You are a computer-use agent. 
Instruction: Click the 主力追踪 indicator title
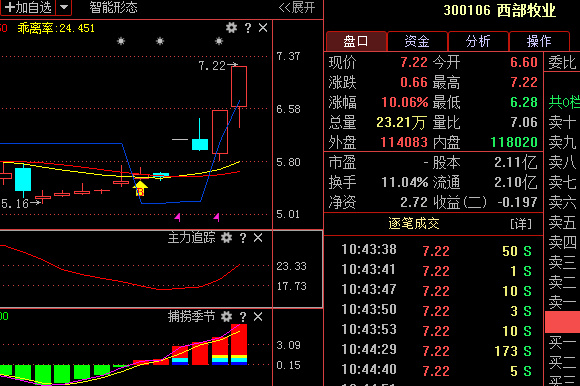pyautogui.click(x=191, y=237)
